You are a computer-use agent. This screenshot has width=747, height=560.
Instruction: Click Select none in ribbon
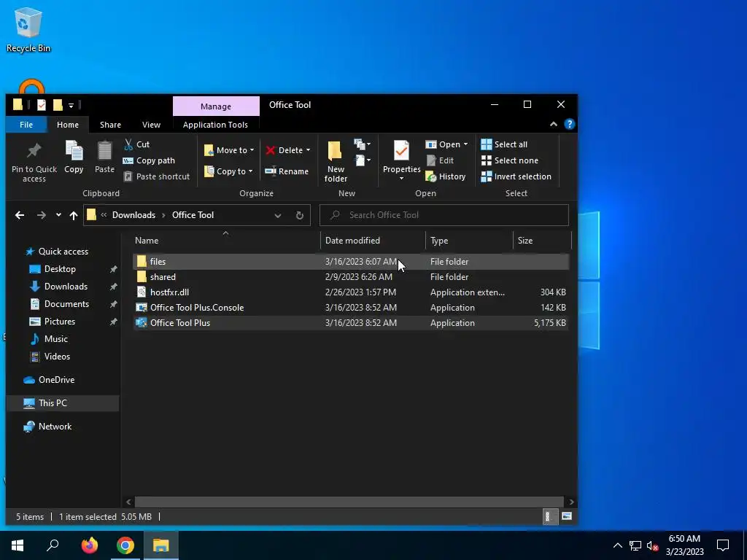(510, 160)
